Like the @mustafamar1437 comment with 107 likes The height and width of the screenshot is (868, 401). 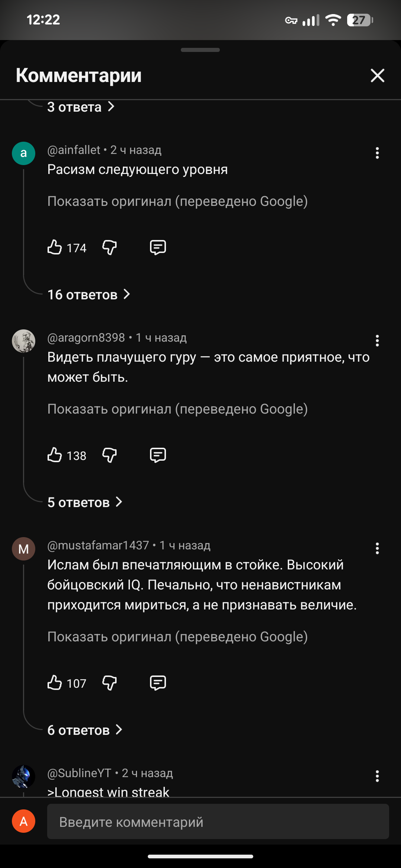click(x=55, y=683)
